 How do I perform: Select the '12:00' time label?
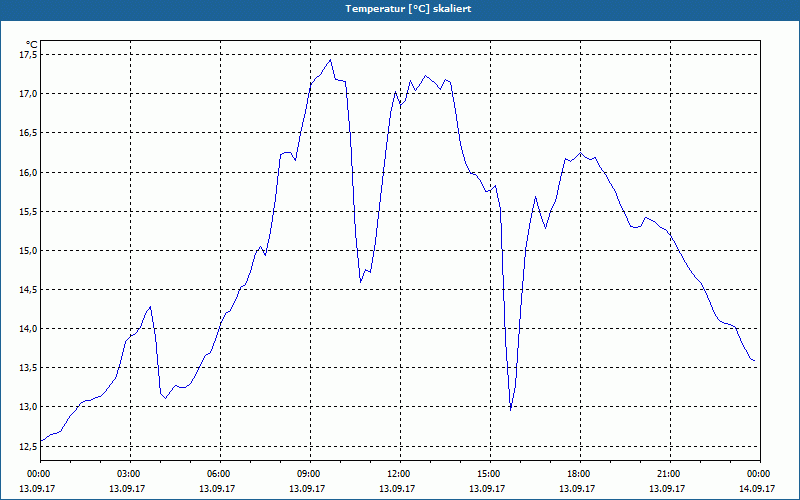[x=400, y=474]
